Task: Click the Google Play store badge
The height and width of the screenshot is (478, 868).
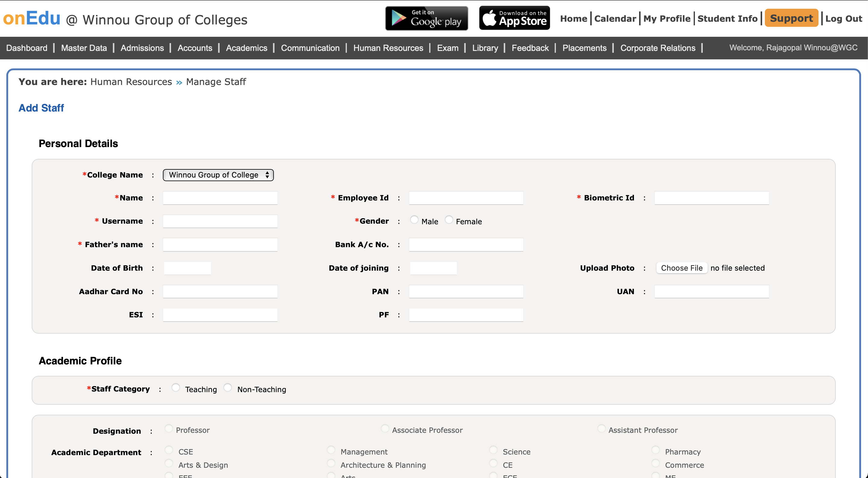Action: [x=426, y=18]
